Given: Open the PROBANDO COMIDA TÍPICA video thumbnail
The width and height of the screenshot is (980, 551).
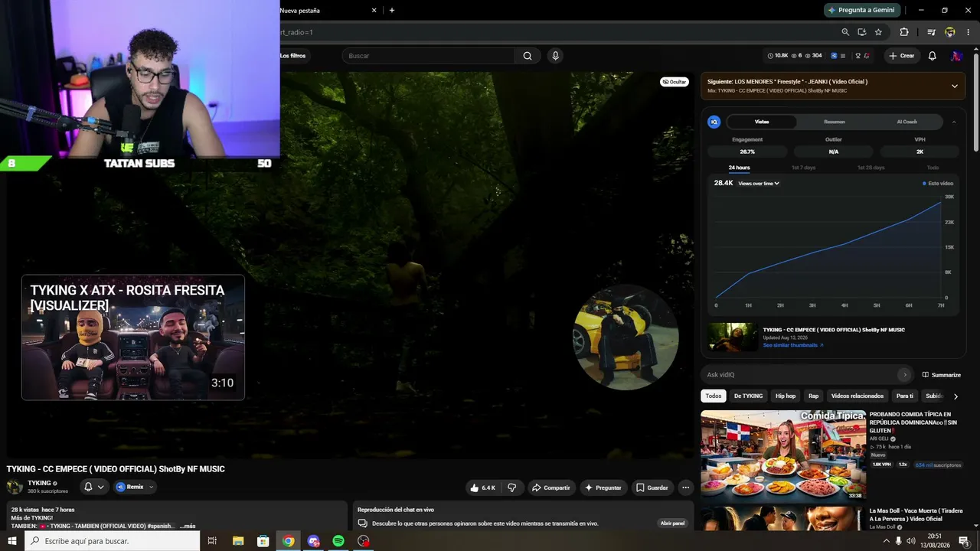Looking at the screenshot, I should (x=783, y=456).
